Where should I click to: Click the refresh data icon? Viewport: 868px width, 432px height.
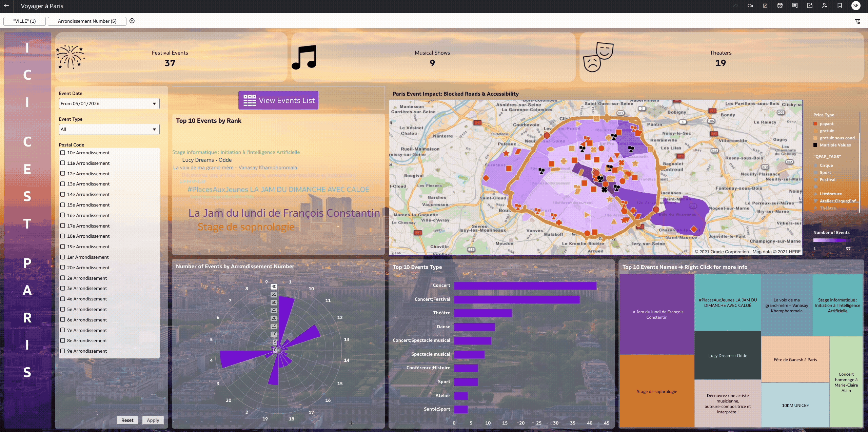pos(780,6)
